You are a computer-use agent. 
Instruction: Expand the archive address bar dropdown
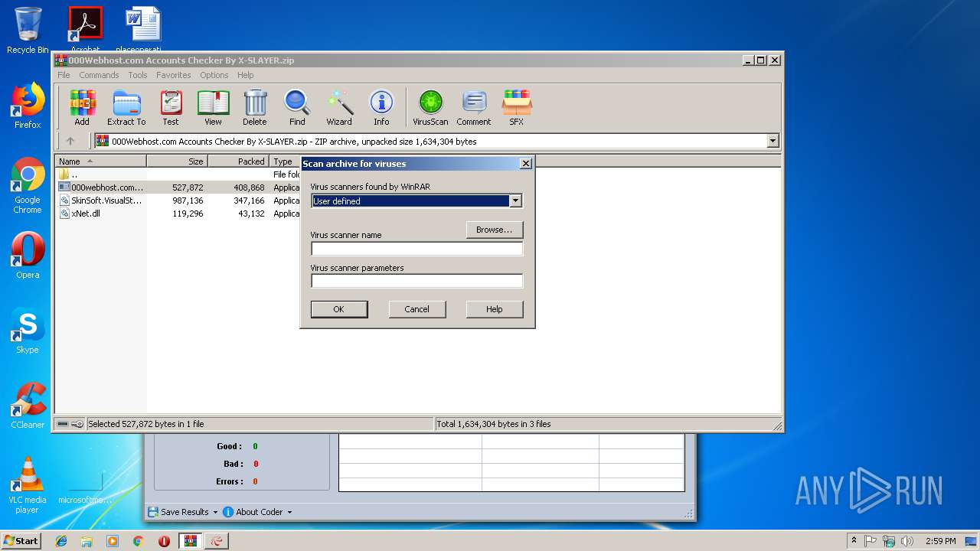point(773,141)
